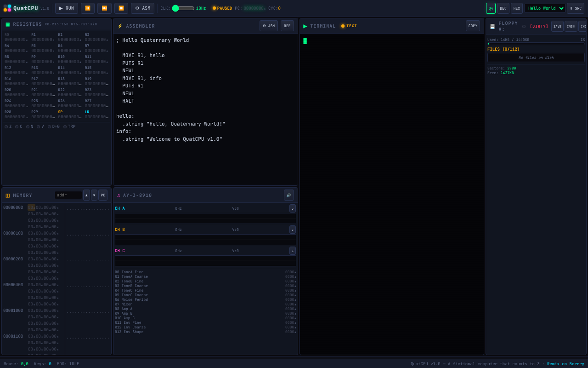Click the PAUSED status indicator
This screenshot has width=588, height=368.
coord(222,8)
